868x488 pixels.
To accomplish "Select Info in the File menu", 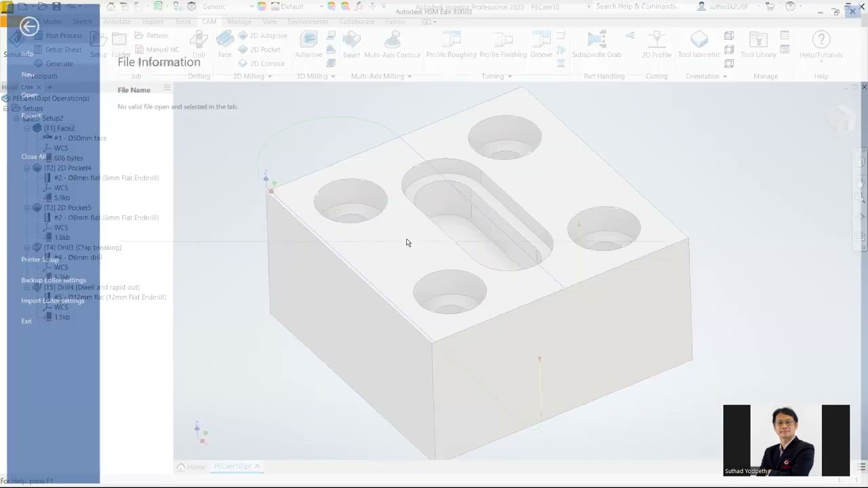I will [x=26, y=54].
